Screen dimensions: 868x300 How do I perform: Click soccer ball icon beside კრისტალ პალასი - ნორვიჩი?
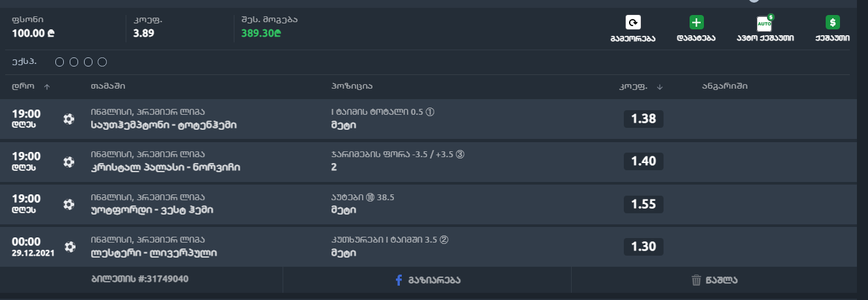click(x=68, y=161)
